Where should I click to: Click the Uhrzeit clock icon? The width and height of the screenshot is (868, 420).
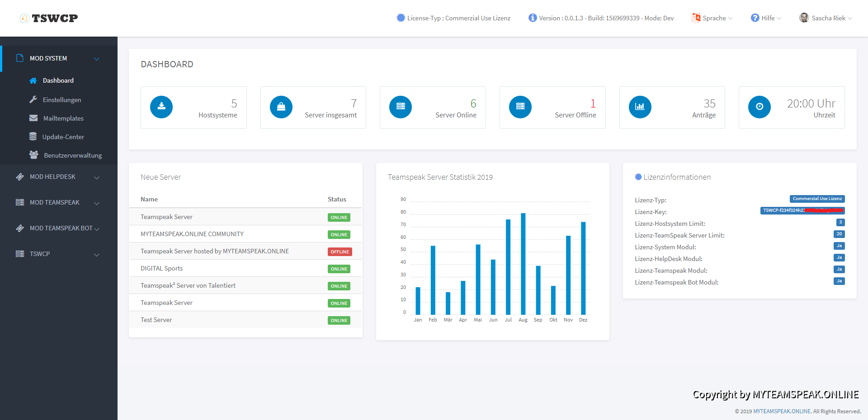tap(759, 107)
